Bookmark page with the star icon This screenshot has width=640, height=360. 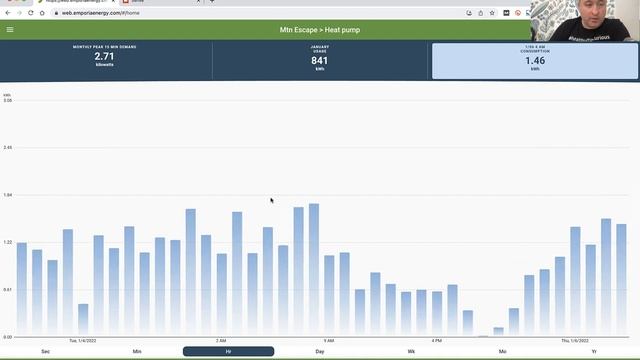coord(492,13)
